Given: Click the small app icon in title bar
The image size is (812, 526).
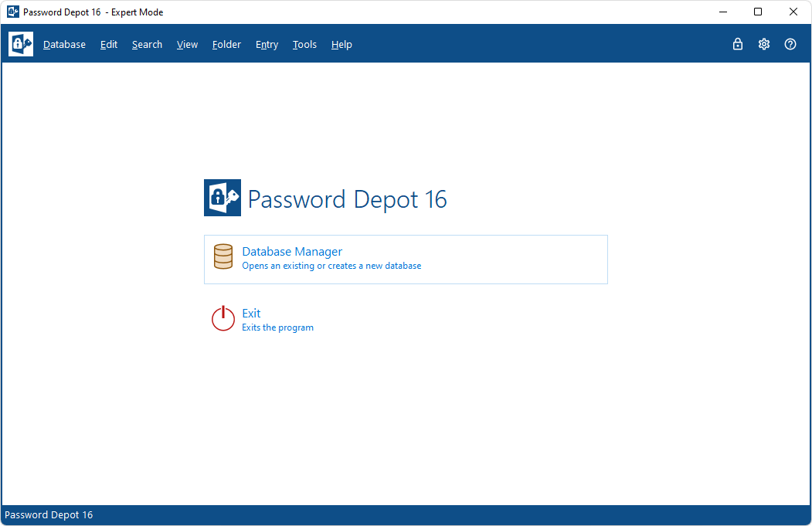Looking at the screenshot, I should point(13,12).
